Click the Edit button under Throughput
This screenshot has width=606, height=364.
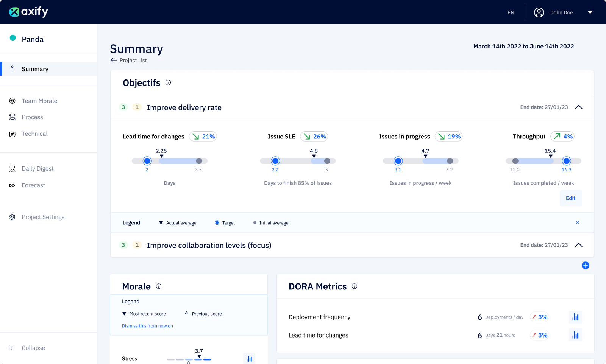click(570, 198)
